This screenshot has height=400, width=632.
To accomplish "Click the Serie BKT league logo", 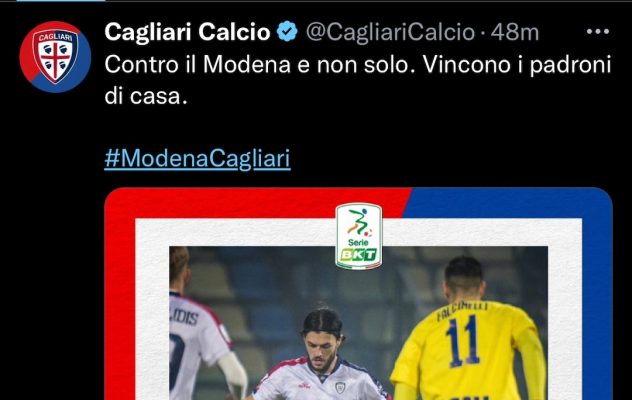I will point(358,236).
